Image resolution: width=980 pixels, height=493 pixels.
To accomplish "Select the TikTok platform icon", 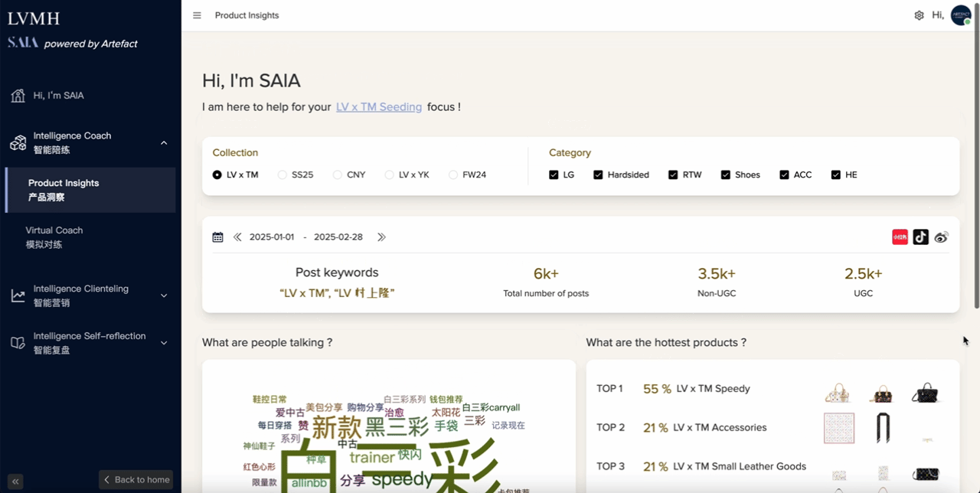I will coord(920,237).
